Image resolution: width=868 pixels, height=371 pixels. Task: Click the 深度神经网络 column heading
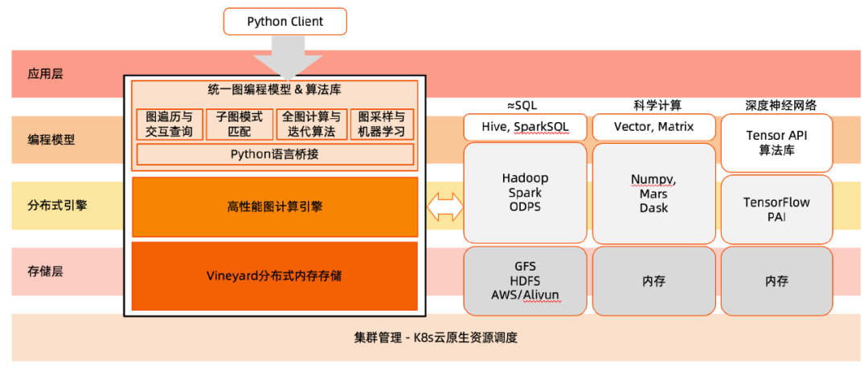[776, 106]
